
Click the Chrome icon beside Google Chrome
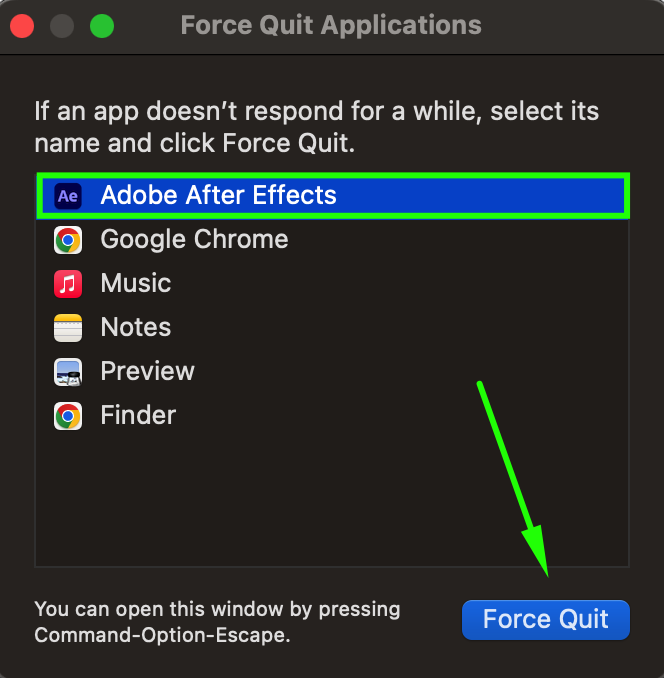point(68,240)
